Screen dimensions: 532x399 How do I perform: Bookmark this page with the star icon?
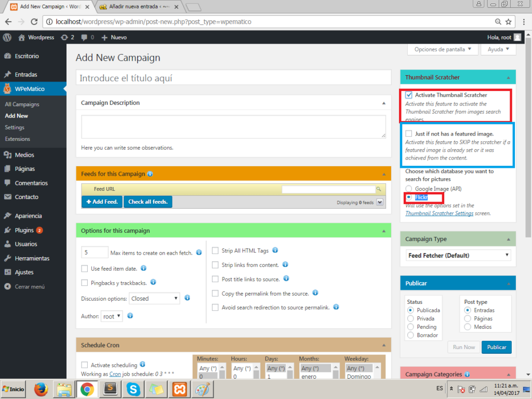click(508, 22)
